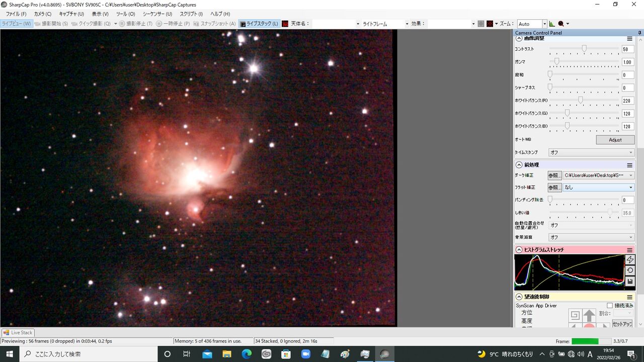Open the histogram icon in the top toolbar
Image resolution: width=644 pixels, height=362 pixels.
coord(552,24)
